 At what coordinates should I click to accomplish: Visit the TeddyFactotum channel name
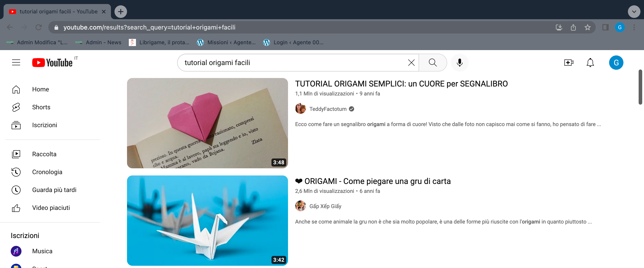[x=328, y=109]
